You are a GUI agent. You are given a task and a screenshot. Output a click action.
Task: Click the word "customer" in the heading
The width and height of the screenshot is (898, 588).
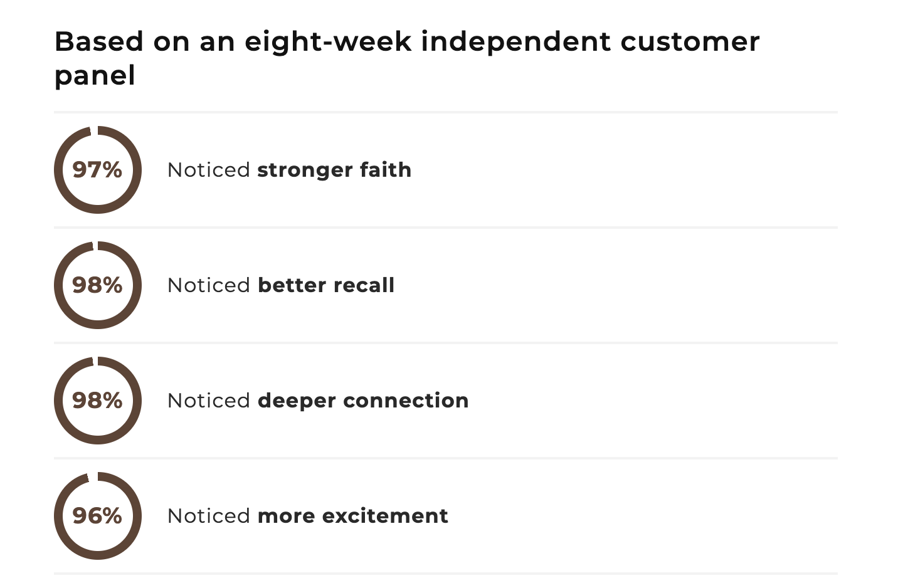[690, 42]
